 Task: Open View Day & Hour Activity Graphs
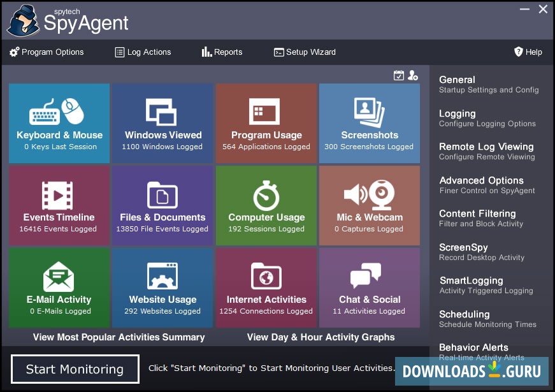click(321, 337)
